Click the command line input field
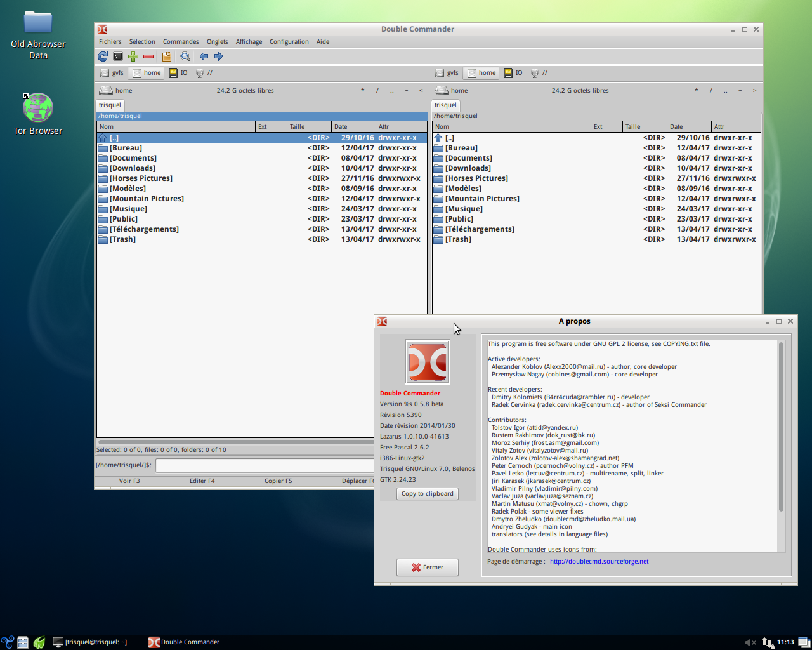812x650 pixels. pyautogui.click(x=265, y=465)
